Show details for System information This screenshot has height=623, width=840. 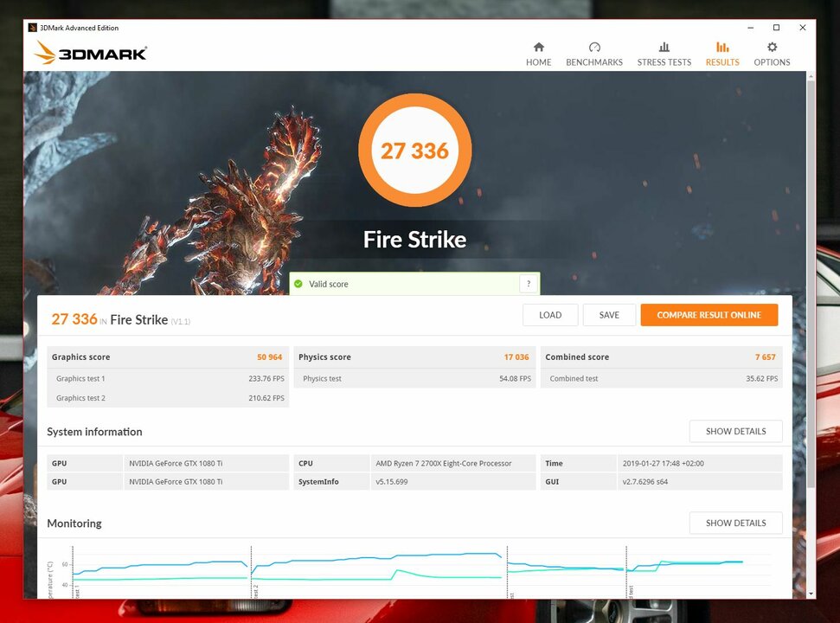(735, 431)
